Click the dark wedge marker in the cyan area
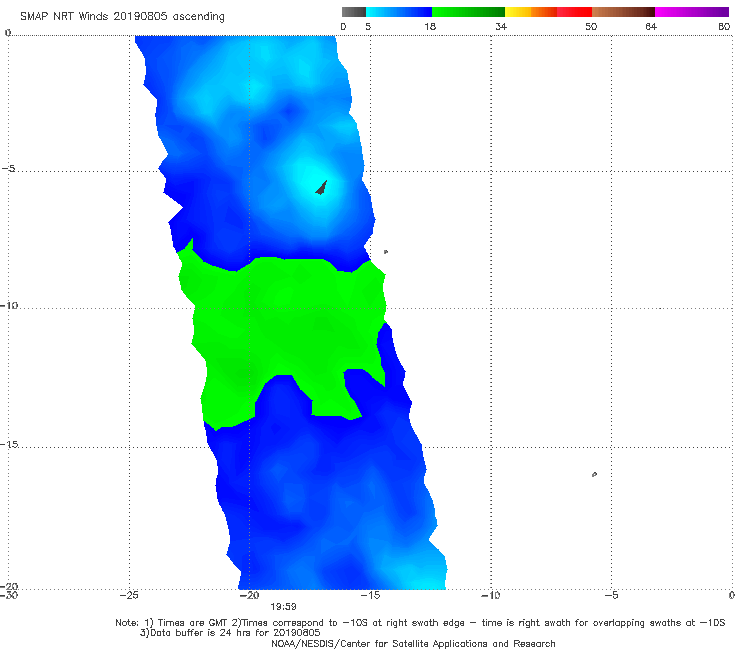The image size is (740, 650). coord(321,188)
